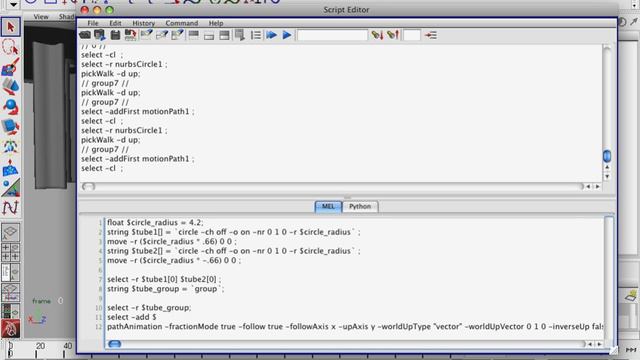This screenshot has height=360, width=640.
Task: Click the history pane vertical scrollbar thumb
Action: click(x=607, y=156)
